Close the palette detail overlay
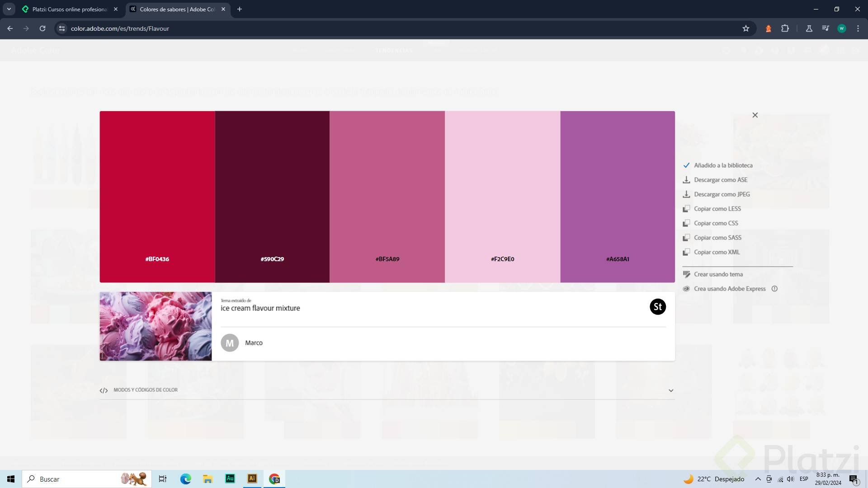The width and height of the screenshot is (868, 488). [x=755, y=115]
